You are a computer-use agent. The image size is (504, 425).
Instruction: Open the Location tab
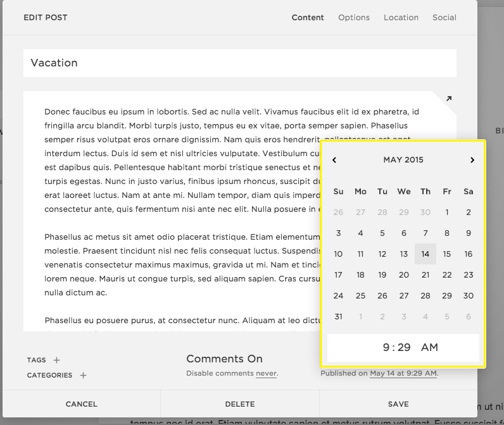pos(401,17)
